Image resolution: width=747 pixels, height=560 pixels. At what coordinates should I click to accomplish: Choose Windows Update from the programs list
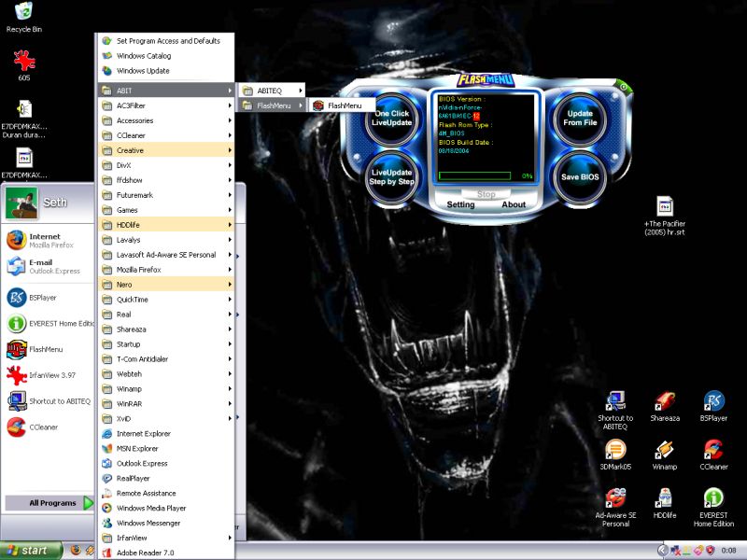pos(143,71)
